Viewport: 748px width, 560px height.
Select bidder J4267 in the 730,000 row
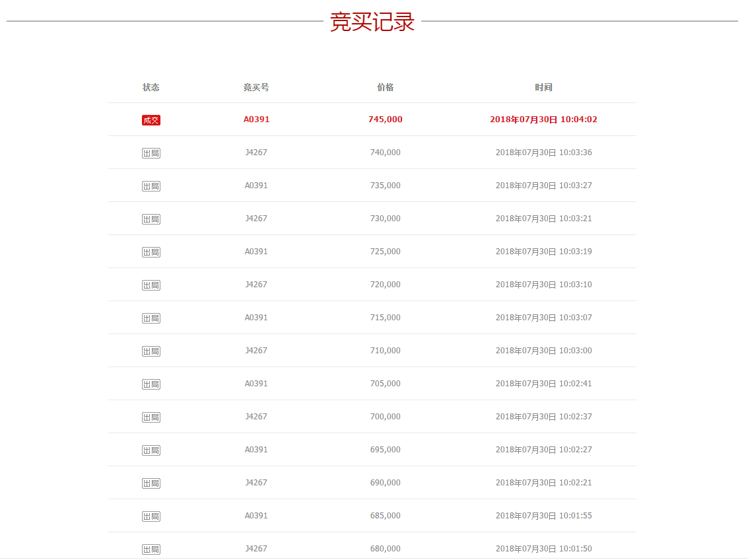[x=256, y=218]
